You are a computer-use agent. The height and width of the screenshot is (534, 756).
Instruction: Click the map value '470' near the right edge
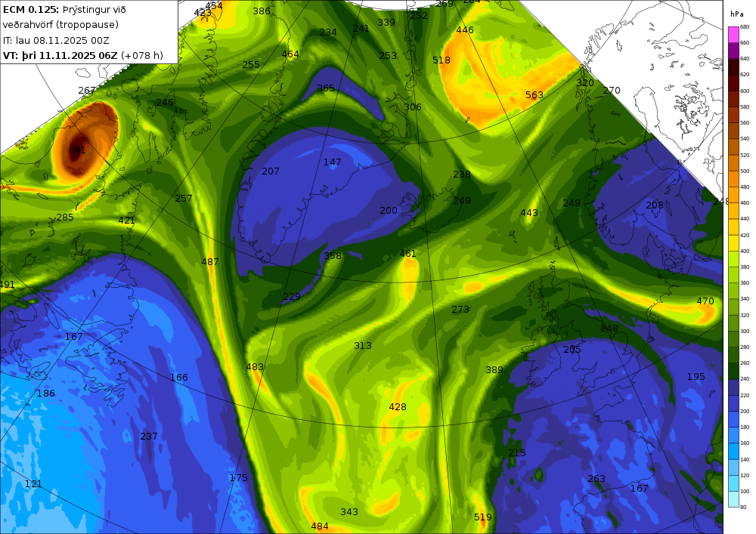point(705,301)
